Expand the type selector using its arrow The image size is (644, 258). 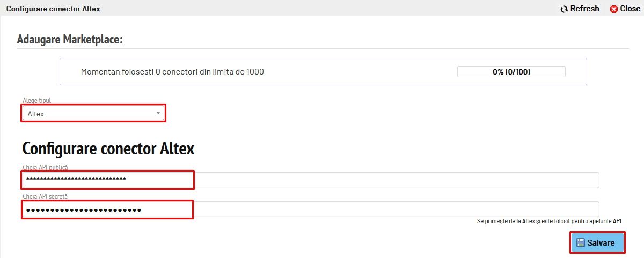pos(158,113)
